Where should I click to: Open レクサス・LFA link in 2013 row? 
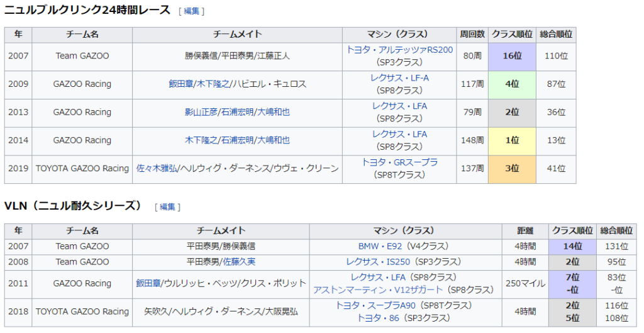tap(399, 106)
